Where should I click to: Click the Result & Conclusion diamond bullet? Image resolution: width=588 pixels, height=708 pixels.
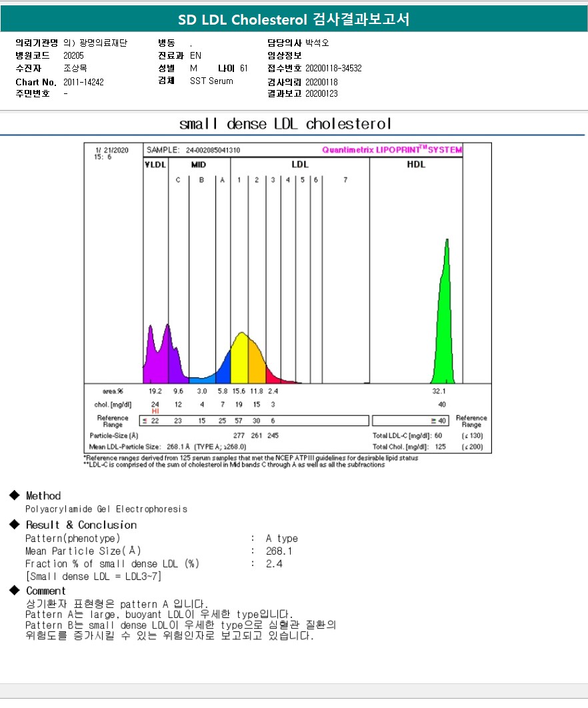[15, 524]
